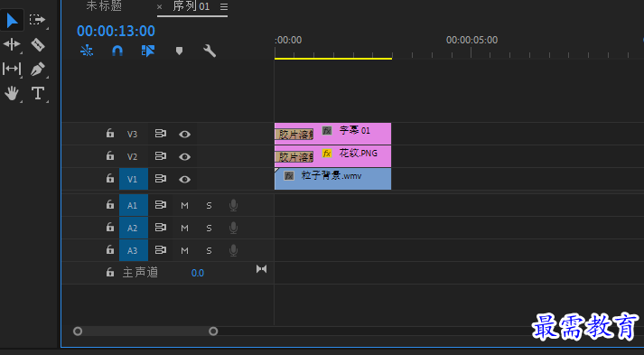
Task: Open the 序列 01 panel menu
Action: [224, 7]
